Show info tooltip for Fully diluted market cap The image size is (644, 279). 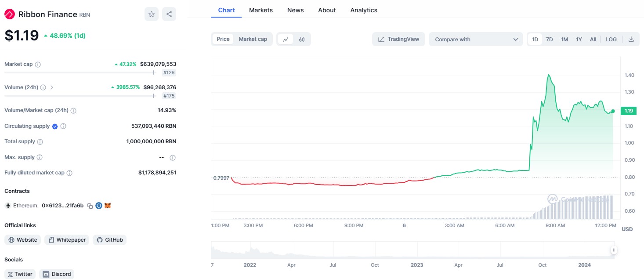(x=69, y=173)
